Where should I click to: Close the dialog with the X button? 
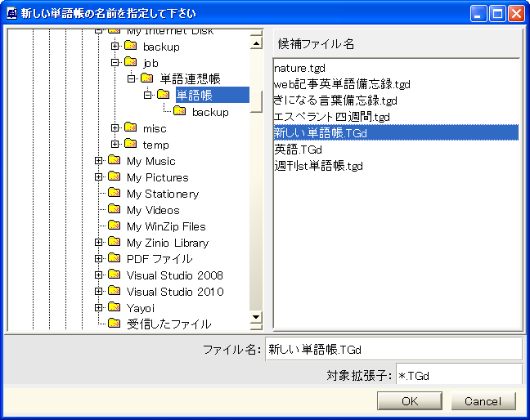[516, 14]
